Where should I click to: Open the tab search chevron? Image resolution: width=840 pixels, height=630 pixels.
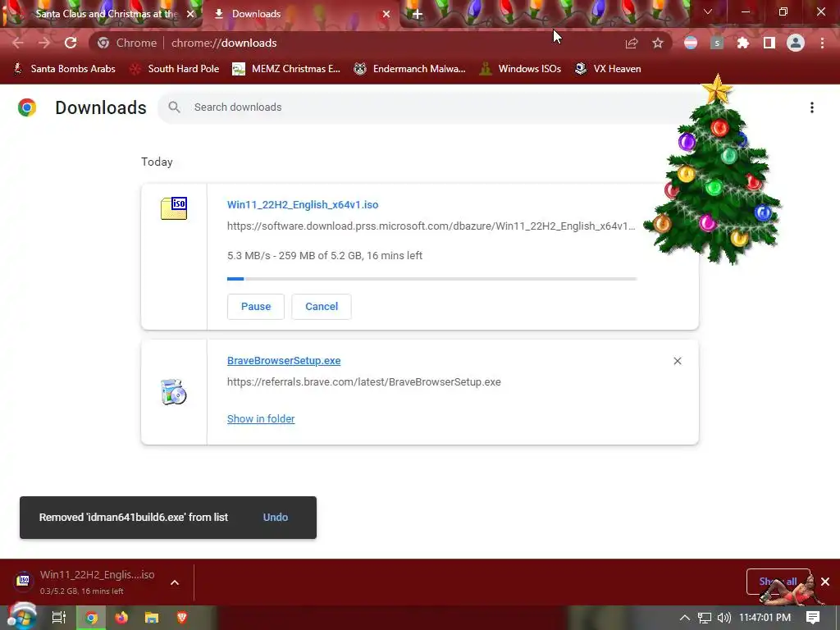[708, 11]
